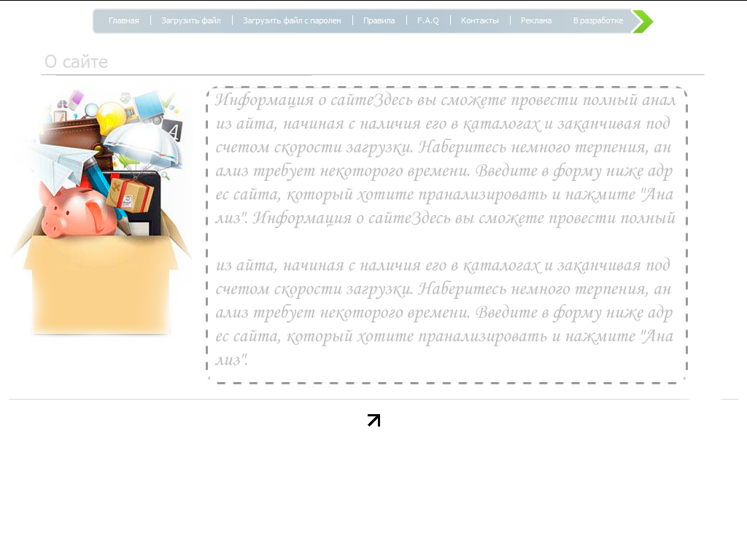Open the Главная menu item
The height and width of the screenshot is (560, 747).
pyautogui.click(x=123, y=20)
